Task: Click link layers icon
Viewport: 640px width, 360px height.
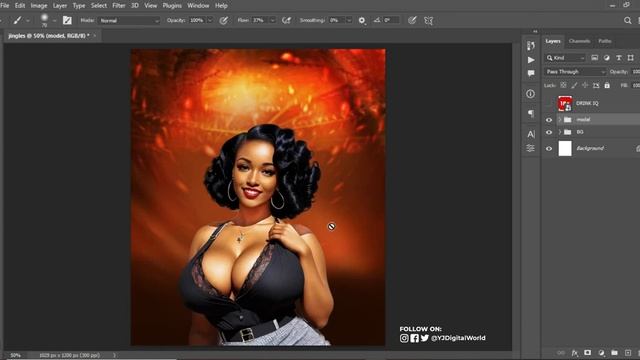Action: click(561, 353)
